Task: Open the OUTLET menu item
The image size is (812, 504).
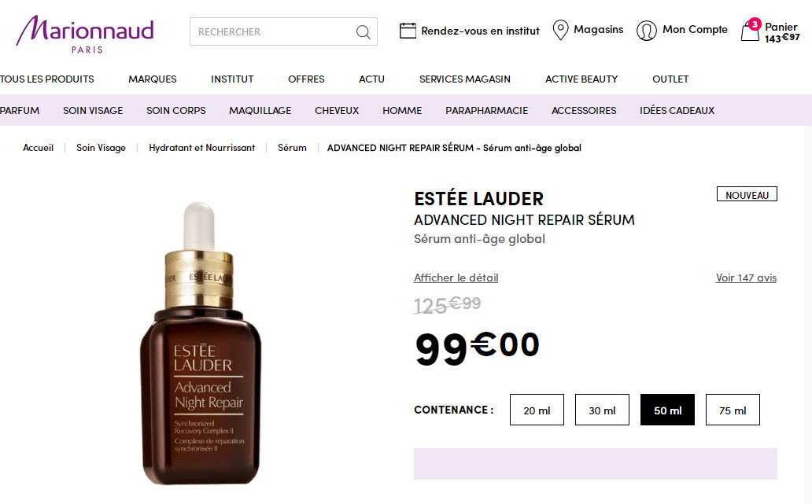Action: click(670, 79)
